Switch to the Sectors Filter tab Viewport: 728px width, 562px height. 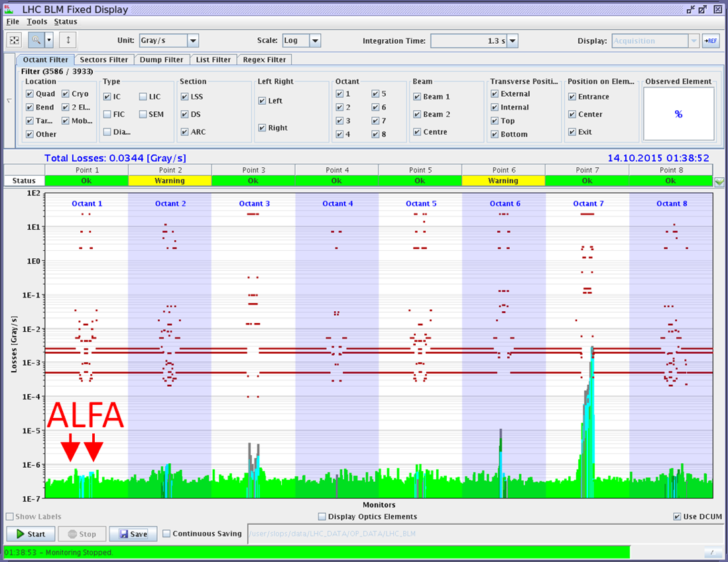[103, 60]
